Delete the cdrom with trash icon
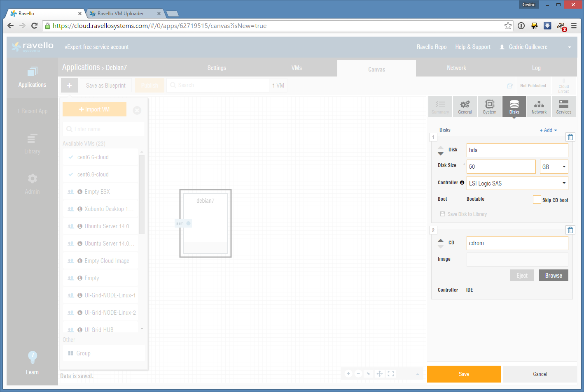Screen dimensions: 584x392 coord(570,230)
